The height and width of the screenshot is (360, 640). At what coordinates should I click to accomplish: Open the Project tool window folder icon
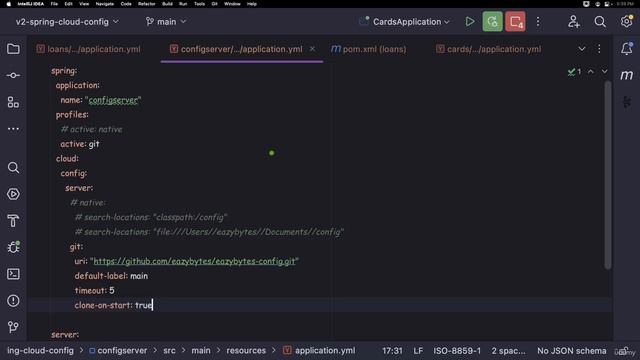(13, 49)
